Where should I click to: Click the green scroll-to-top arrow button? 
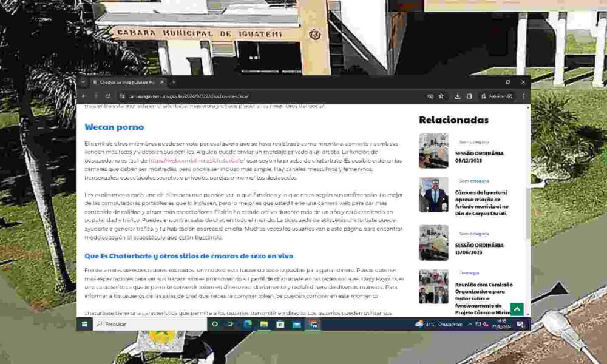pos(517,309)
